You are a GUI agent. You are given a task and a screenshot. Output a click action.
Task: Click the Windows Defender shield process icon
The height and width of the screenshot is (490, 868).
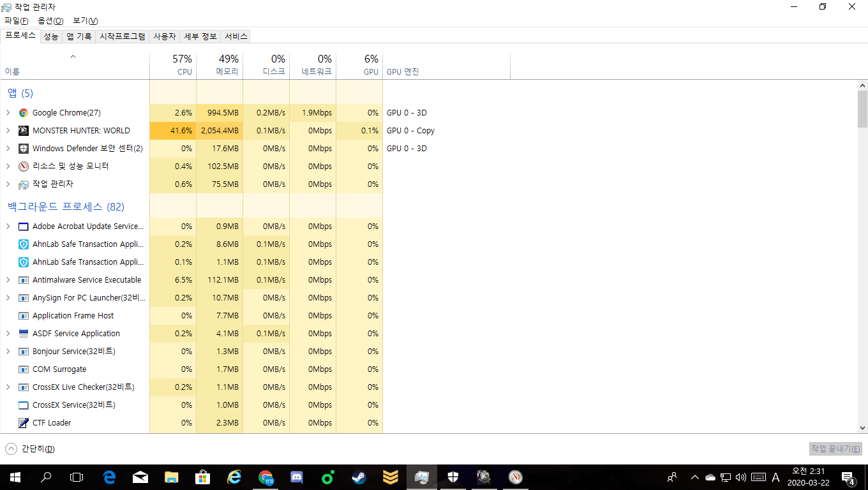pyautogui.click(x=24, y=149)
